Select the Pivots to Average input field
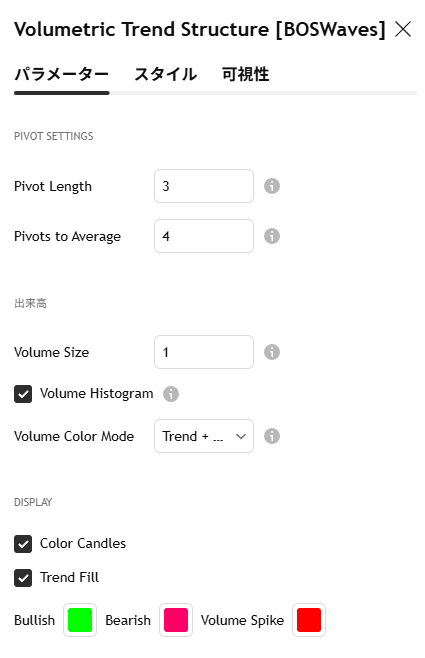This screenshot has height=658, width=425. [204, 236]
